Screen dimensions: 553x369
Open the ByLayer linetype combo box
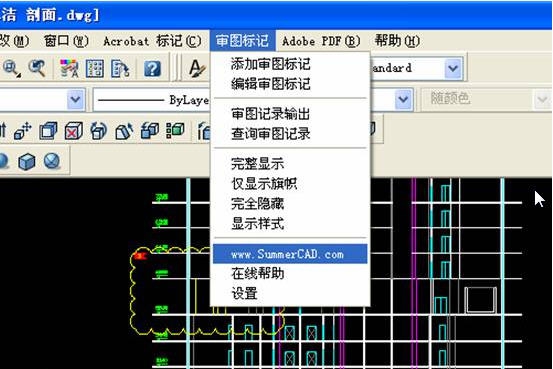(152, 100)
